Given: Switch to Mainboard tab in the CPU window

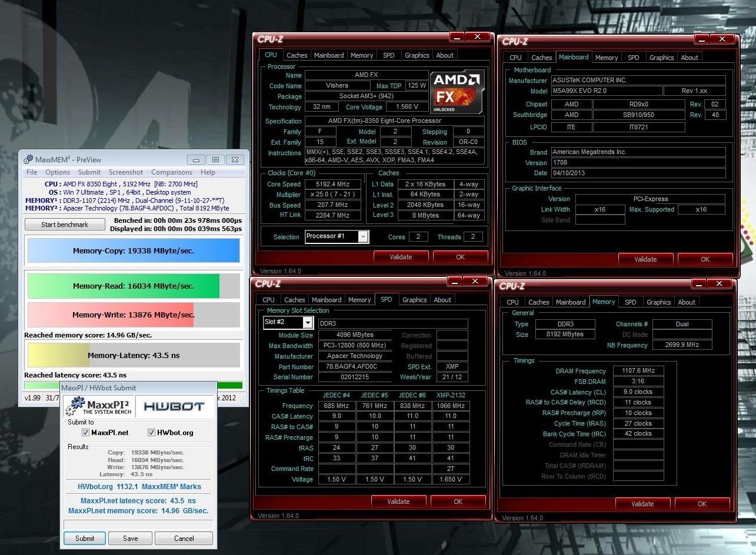Looking at the screenshot, I should coord(329,55).
